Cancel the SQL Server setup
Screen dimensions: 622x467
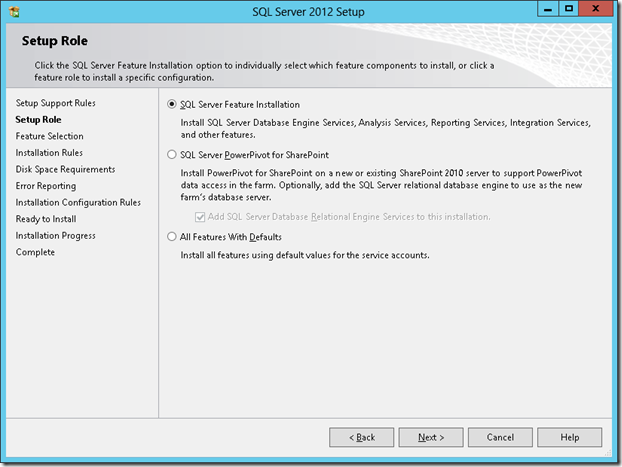point(500,437)
